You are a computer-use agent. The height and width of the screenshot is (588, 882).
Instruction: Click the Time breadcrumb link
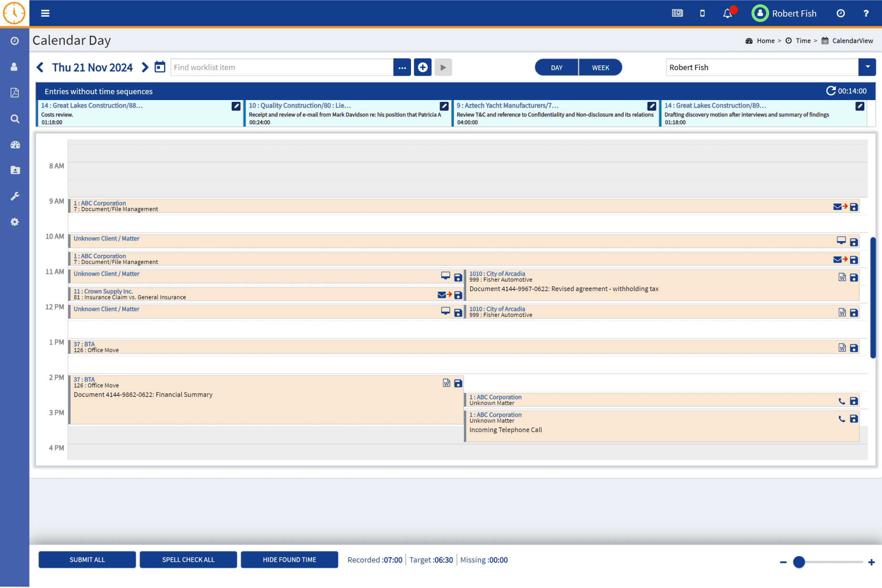[x=803, y=41]
